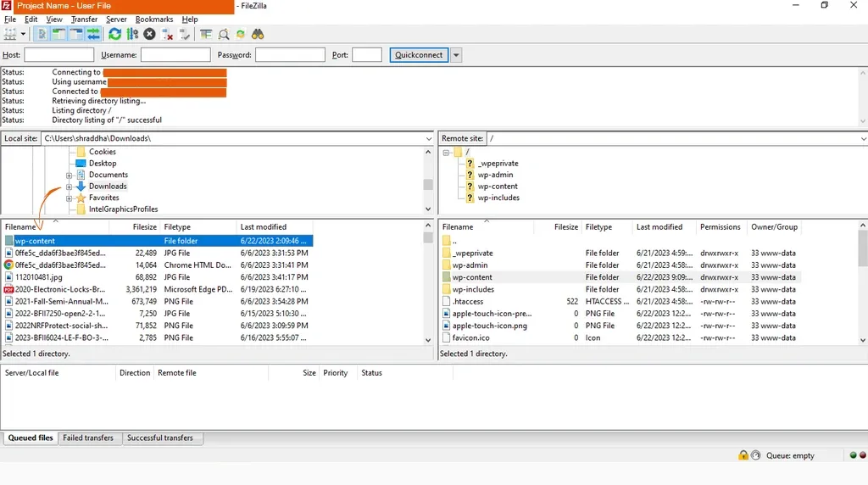
Task: Open the Edit menu
Action: click(31, 19)
